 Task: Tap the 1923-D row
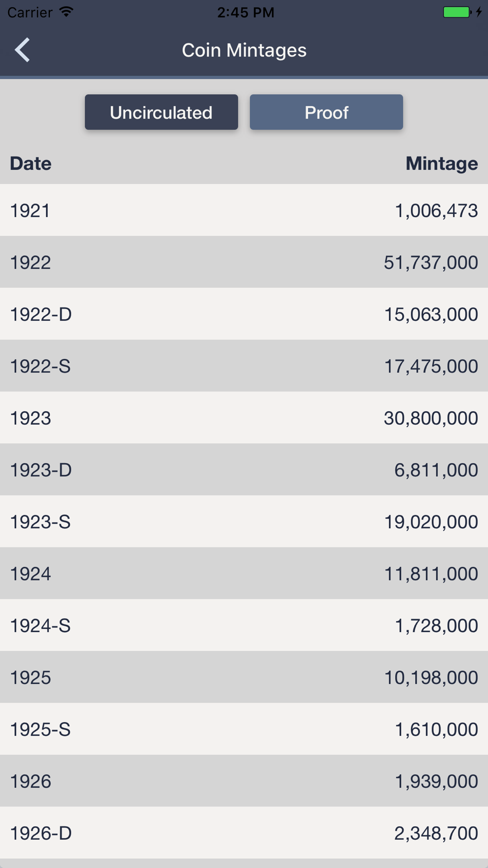pyautogui.click(x=244, y=470)
